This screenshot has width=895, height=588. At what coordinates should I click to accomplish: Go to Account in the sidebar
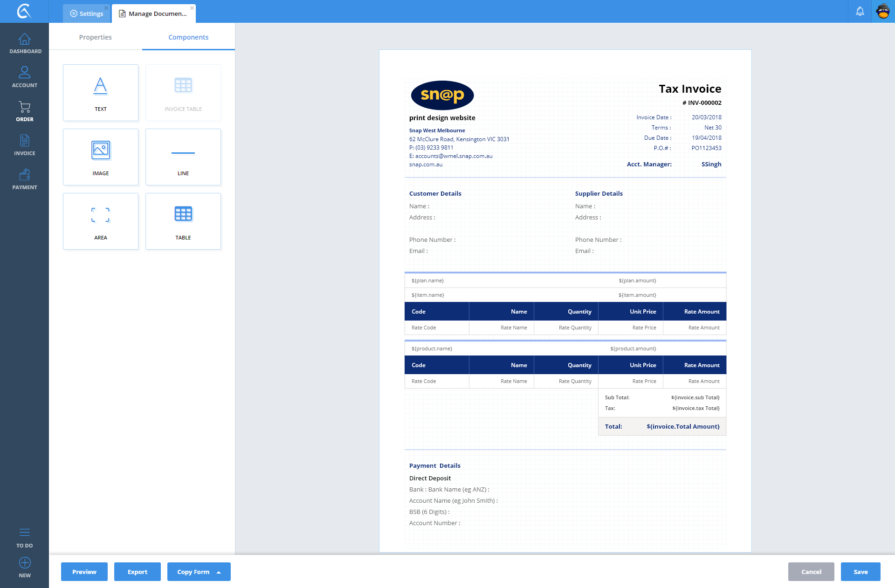(25, 77)
